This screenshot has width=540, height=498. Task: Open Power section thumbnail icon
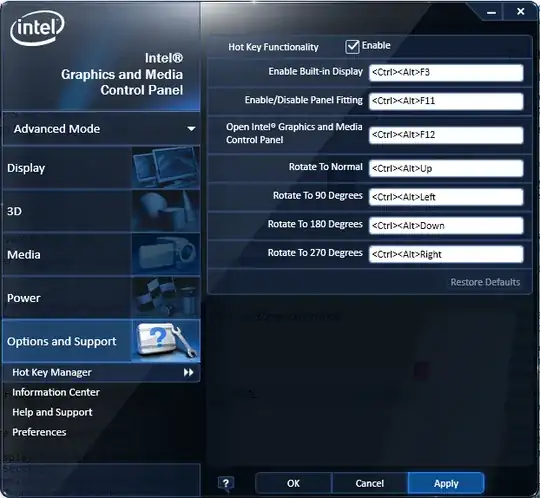166,298
